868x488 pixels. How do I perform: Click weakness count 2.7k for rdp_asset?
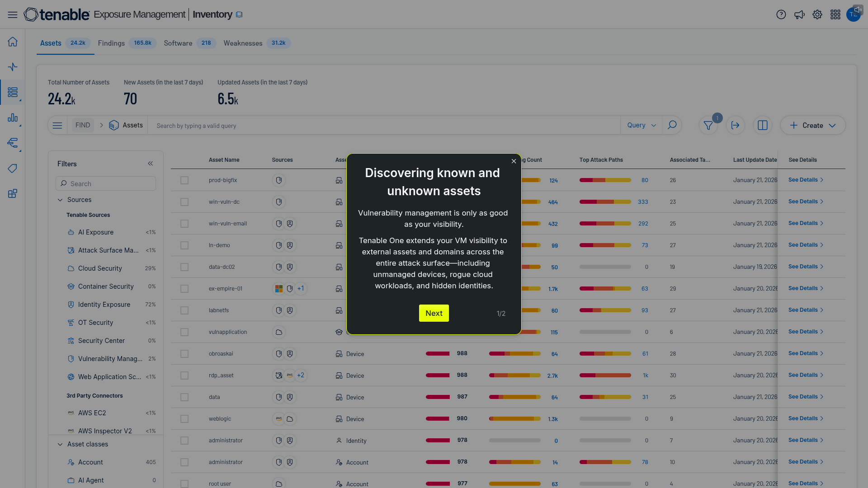[552, 375]
